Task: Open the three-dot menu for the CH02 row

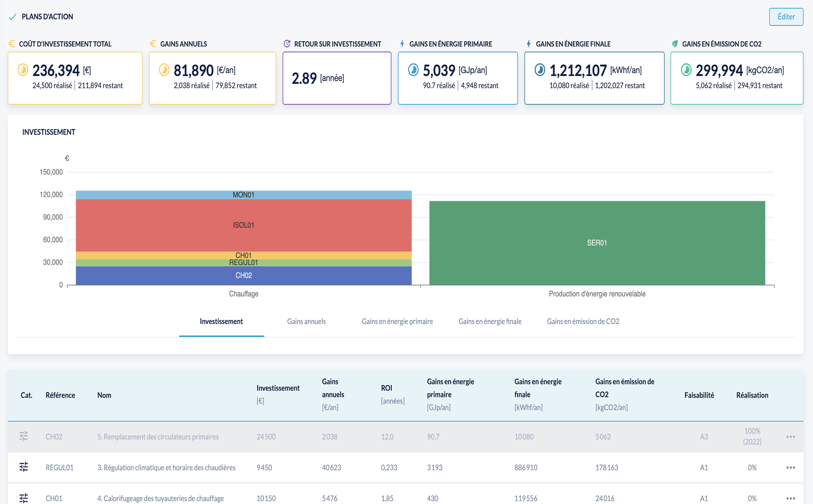Action: [x=791, y=437]
